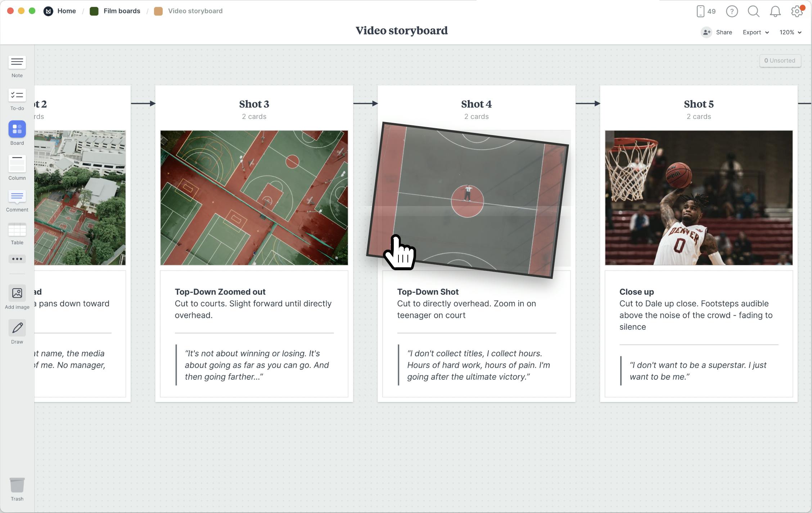Go to Home in breadcrumb

point(66,11)
